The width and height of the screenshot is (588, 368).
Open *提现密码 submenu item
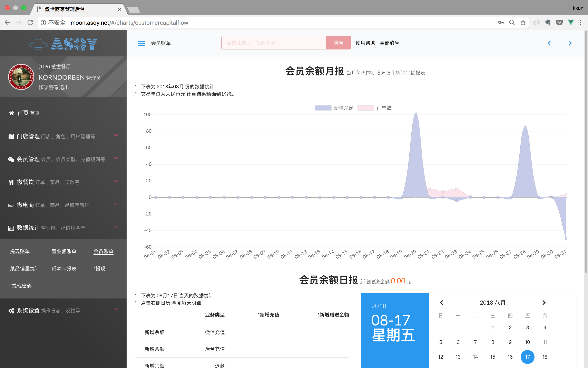[x=21, y=286]
